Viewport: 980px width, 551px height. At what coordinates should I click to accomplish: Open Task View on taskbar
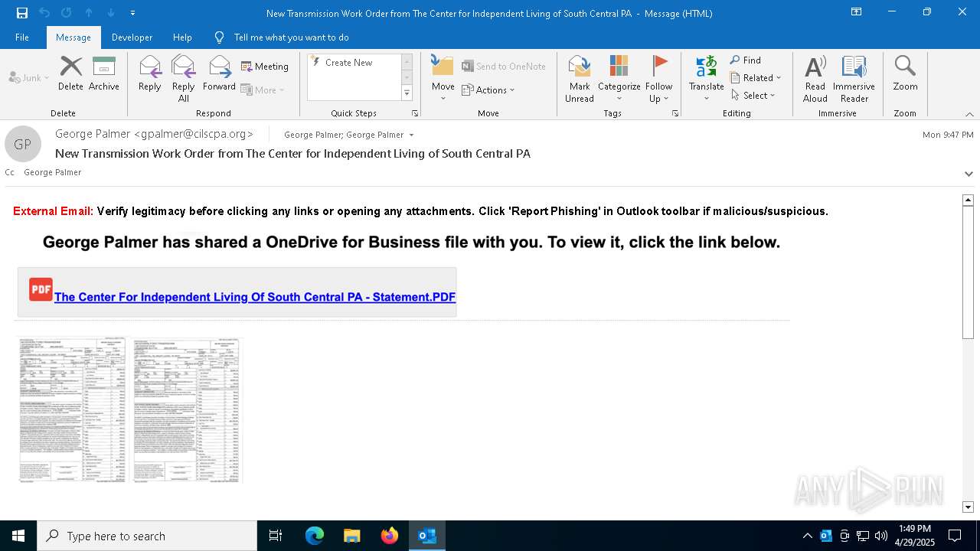point(276,536)
